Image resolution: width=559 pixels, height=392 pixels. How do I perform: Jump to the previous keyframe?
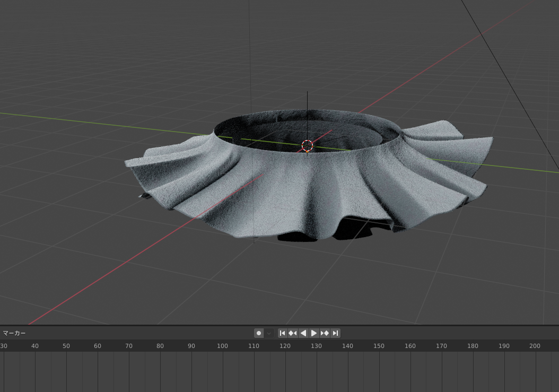click(293, 333)
